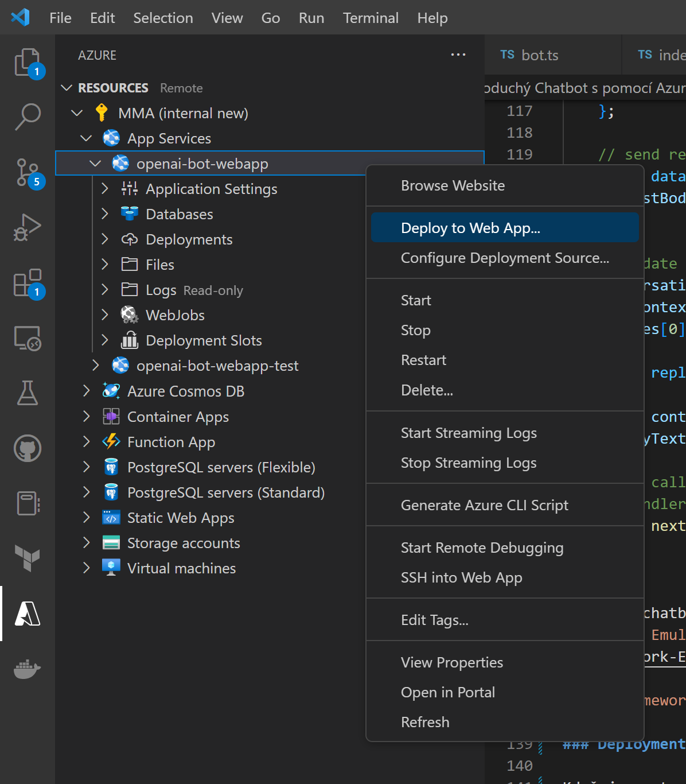Choose Configure Deployment Source...
Image resolution: width=686 pixels, height=784 pixels.
[x=505, y=258]
